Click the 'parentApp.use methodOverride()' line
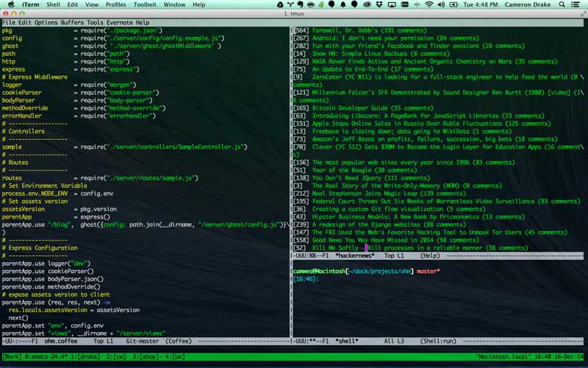The image size is (588, 368). click(x=51, y=287)
